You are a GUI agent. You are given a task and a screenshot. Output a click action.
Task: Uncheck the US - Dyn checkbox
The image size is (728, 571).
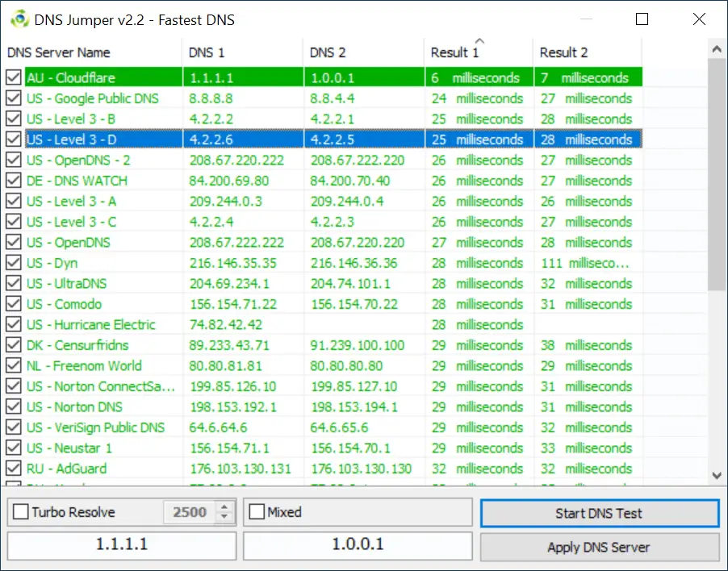(x=14, y=263)
